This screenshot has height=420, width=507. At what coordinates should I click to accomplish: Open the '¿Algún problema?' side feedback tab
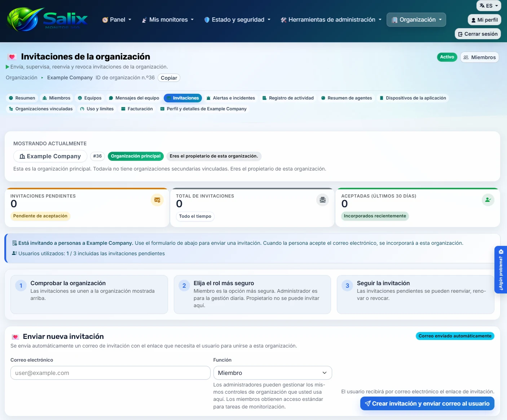[x=501, y=270]
